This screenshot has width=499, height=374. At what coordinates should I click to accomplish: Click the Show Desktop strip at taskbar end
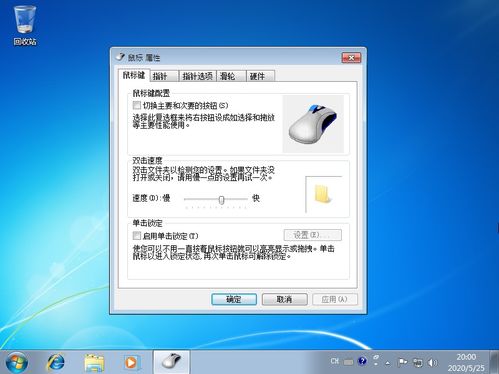(495, 362)
